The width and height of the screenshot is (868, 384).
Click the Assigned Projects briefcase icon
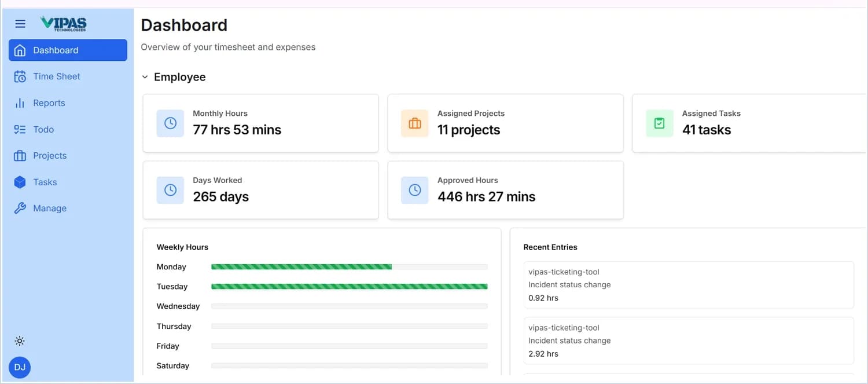tap(415, 123)
